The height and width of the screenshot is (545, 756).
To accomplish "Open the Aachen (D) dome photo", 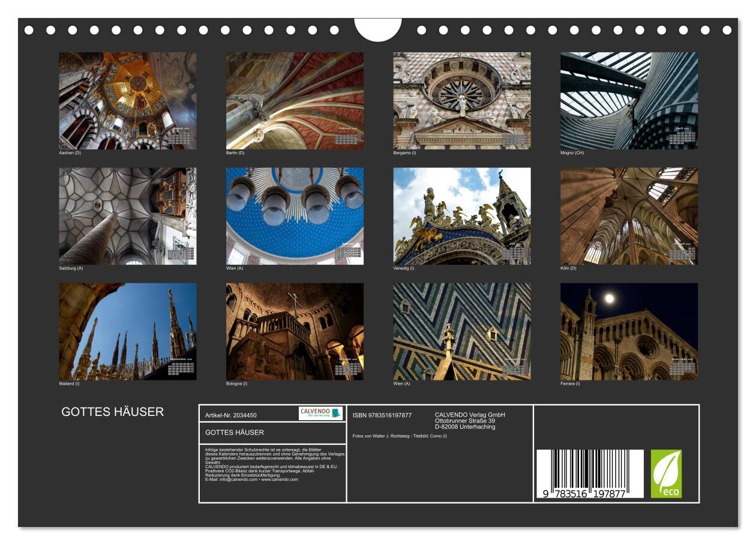I will 127,100.
